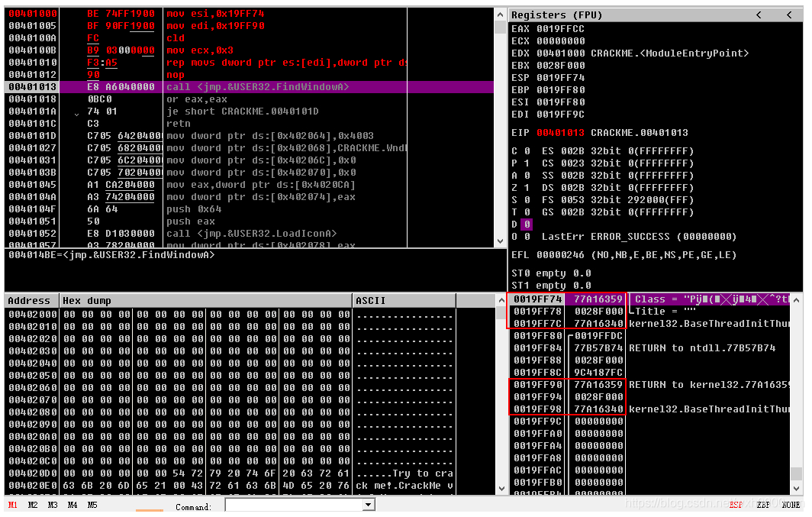
Task: Toggle the P flag value
Action: click(x=527, y=163)
